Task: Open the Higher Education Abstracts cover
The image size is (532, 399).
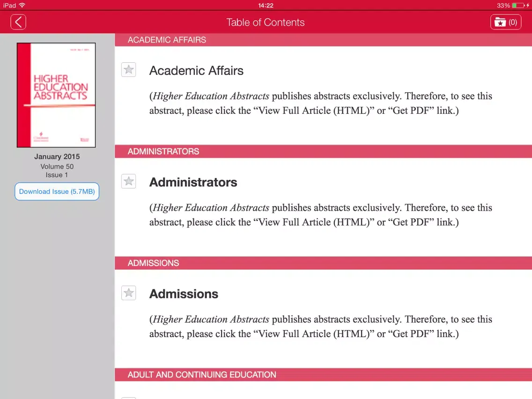Action: click(x=56, y=95)
